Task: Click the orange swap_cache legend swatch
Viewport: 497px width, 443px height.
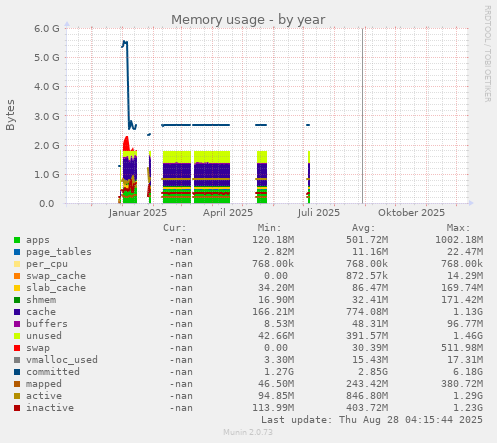Action: tap(17, 276)
